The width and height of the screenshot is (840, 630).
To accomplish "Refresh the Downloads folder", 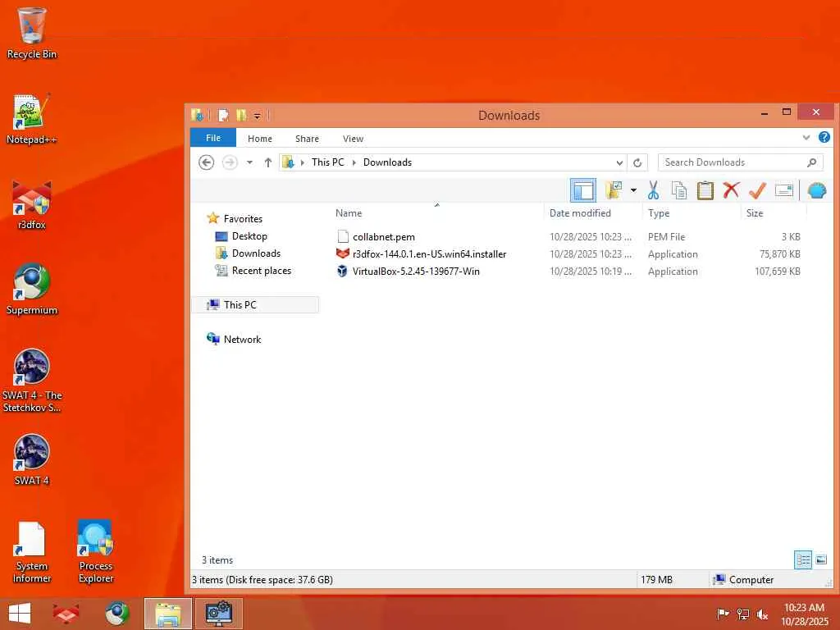I will [x=637, y=163].
